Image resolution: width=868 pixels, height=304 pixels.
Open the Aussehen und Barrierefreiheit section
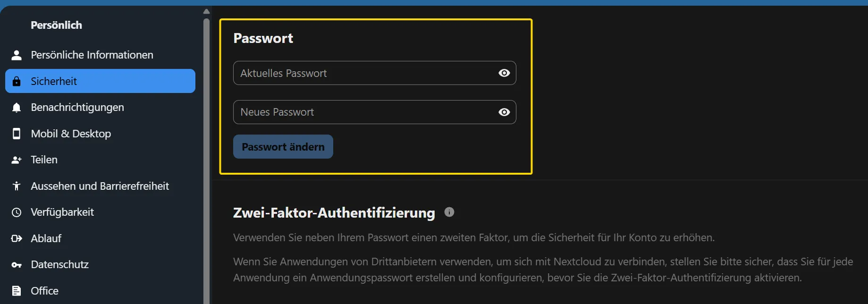point(100,186)
